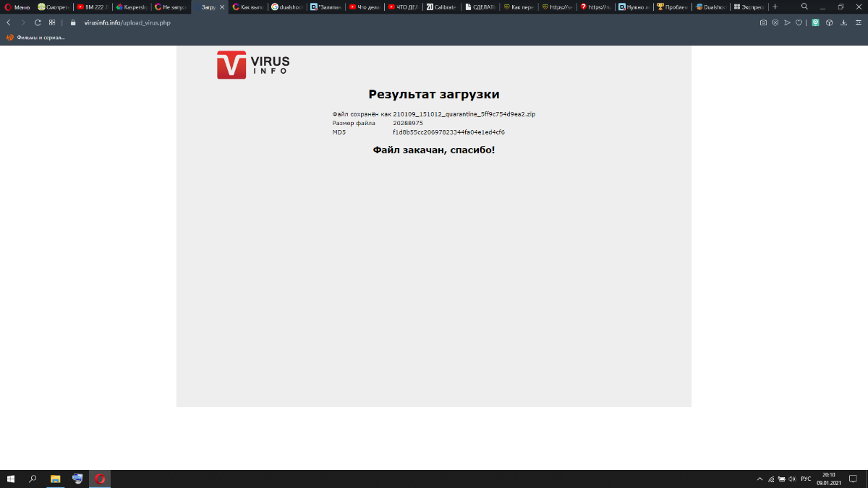Open the Фильмы и сериал bookmark

point(35,38)
